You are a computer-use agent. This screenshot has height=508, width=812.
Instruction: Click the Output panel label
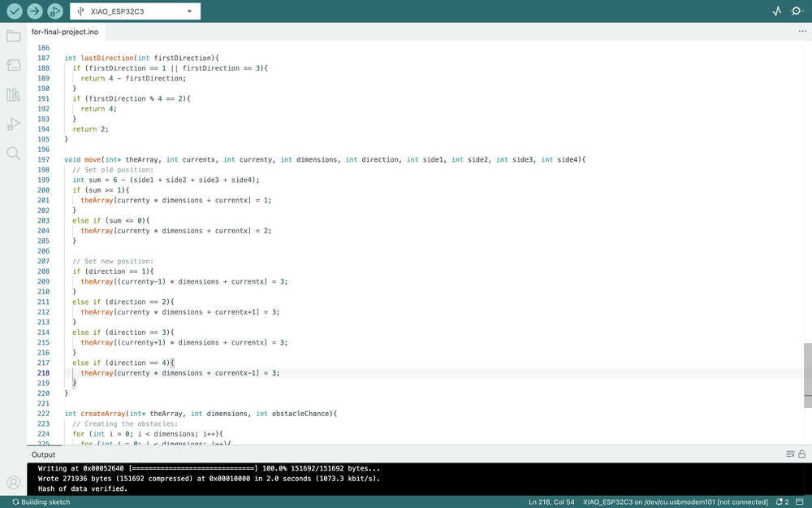click(x=44, y=454)
